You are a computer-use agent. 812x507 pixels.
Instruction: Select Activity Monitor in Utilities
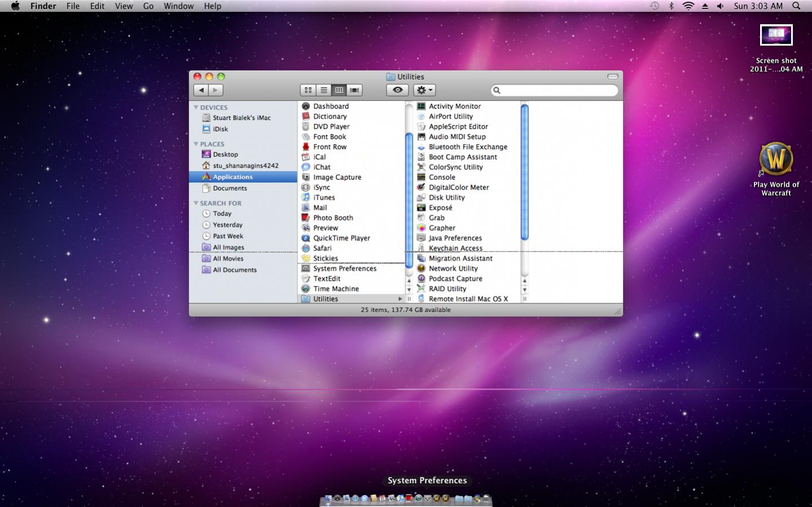(x=454, y=106)
